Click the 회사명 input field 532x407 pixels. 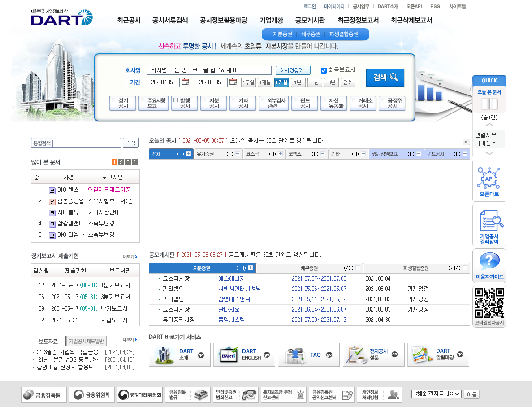[209, 70]
